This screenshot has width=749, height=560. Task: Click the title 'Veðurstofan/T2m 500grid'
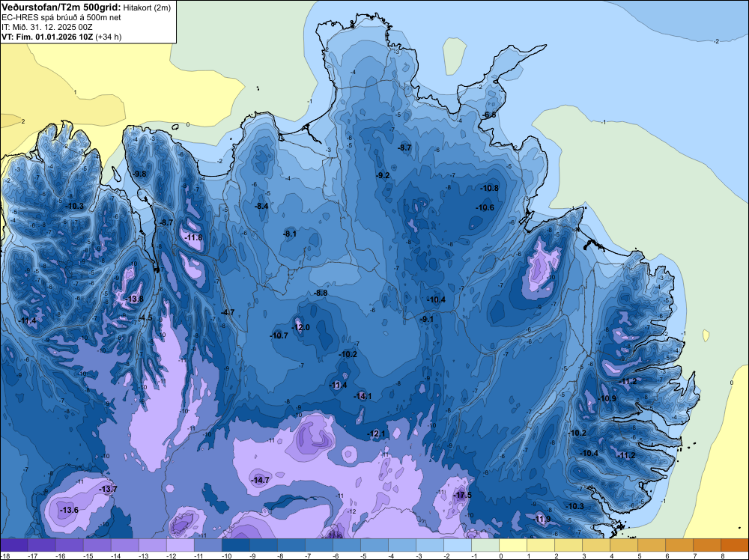pyautogui.click(x=61, y=7)
